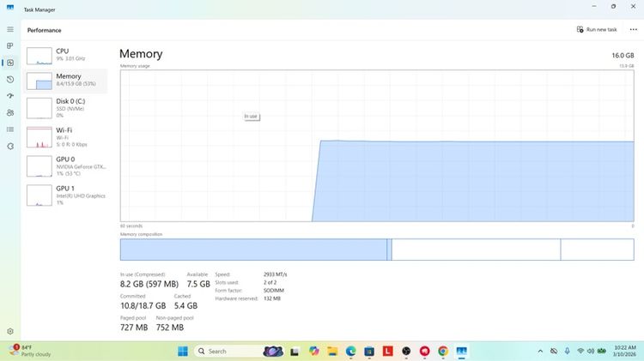Open the three-dot more options menu

pos(634,29)
